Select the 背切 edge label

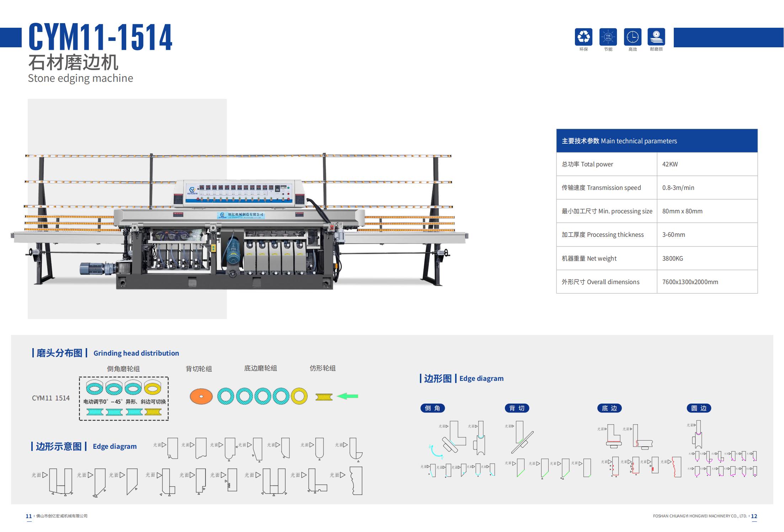(x=517, y=408)
